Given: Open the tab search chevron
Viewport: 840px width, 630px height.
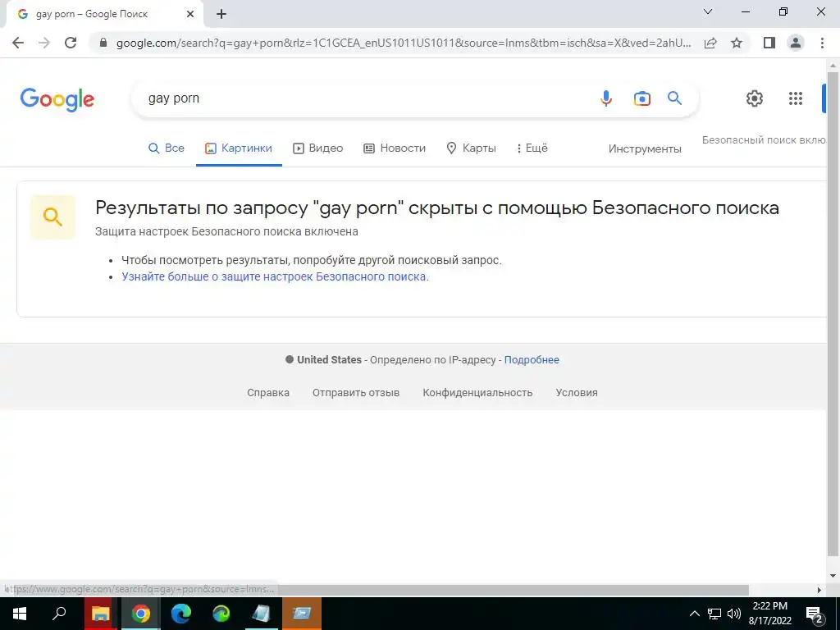Looking at the screenshot, I should click(708, 11).
